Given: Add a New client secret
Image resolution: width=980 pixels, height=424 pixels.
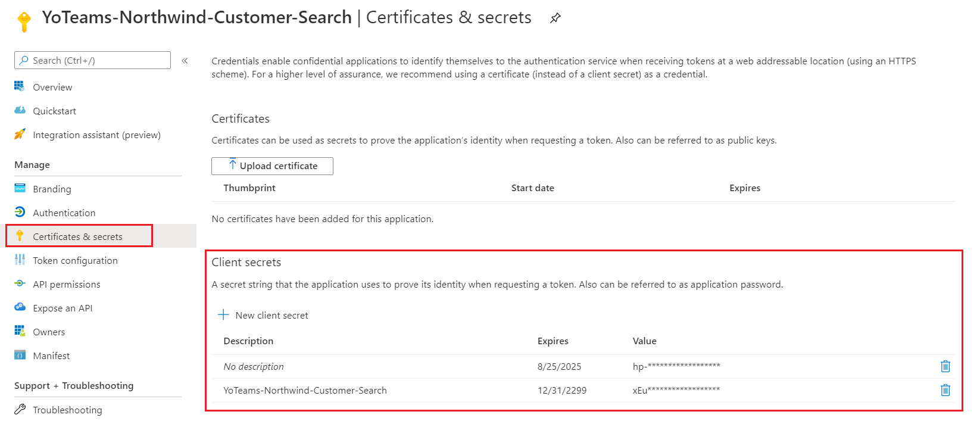Looking at the screenshot, I should coord(264,316).
